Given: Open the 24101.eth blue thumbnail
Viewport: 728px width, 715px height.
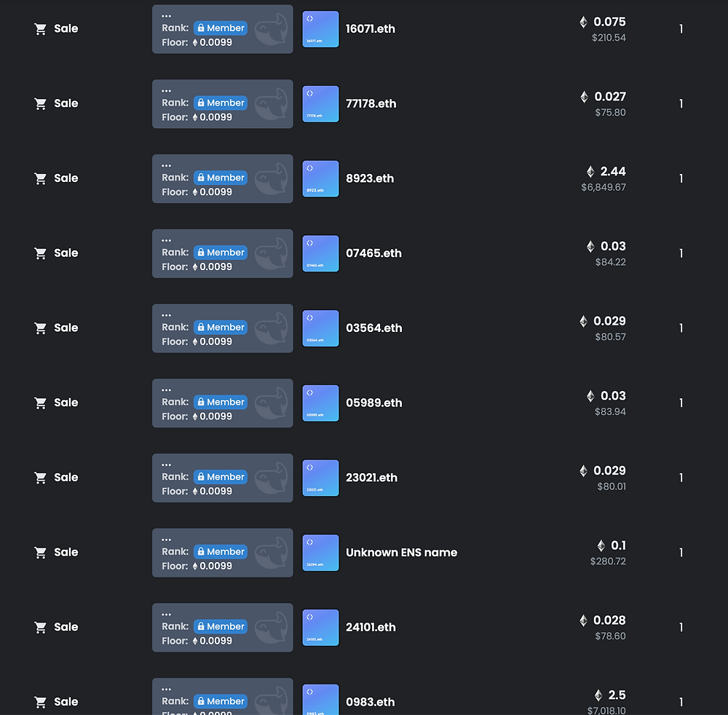Looking at the screenshot, I should click(x=320, y=627).
